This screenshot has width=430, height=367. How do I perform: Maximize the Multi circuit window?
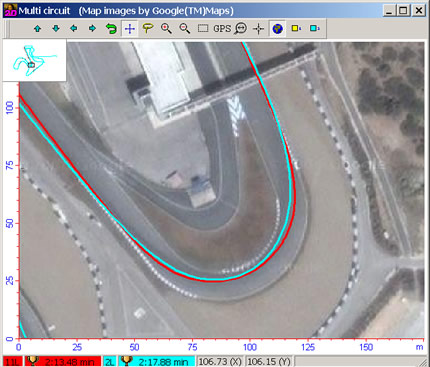pos(403,11)
